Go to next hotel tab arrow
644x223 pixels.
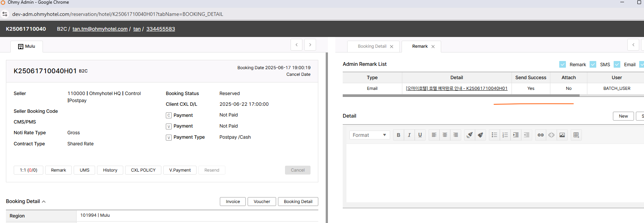(x=310, y=45)
